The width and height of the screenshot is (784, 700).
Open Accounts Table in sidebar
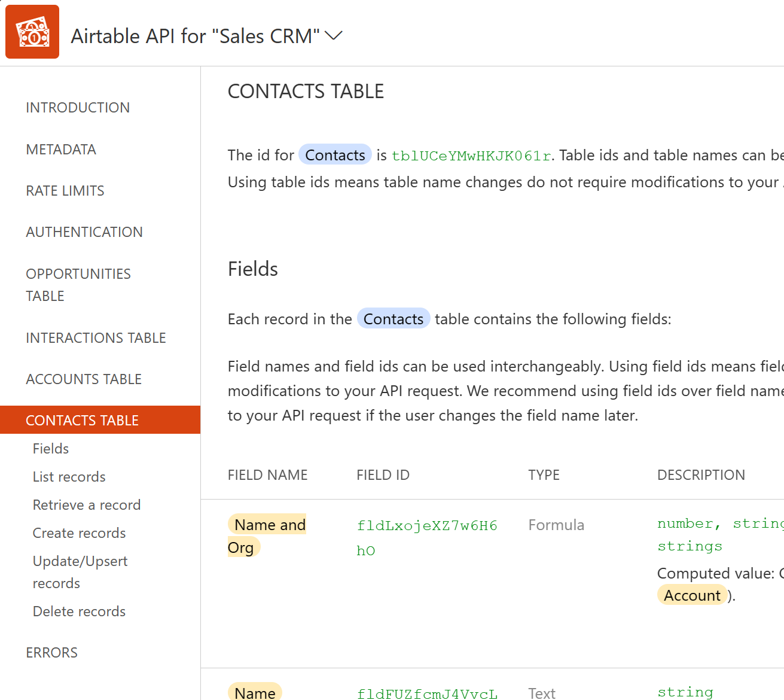click(x=84, y=379)
